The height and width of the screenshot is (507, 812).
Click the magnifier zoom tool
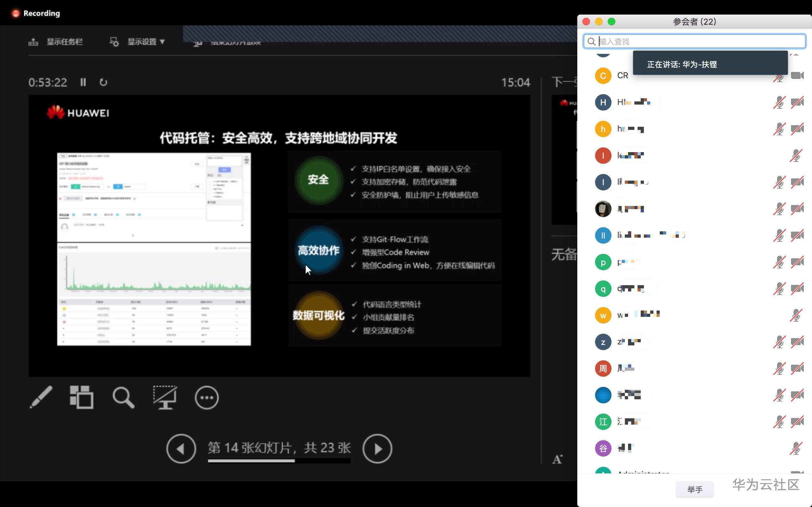point(123,398)
